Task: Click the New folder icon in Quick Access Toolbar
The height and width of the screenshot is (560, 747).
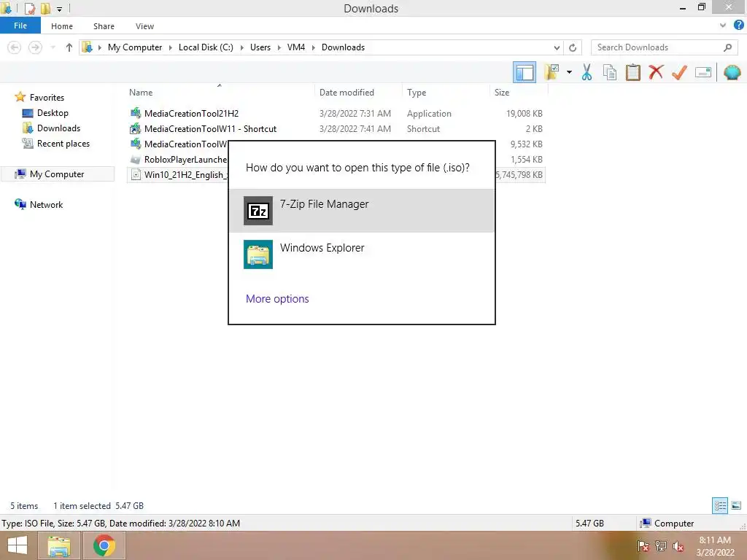Action: coord(45,8)
